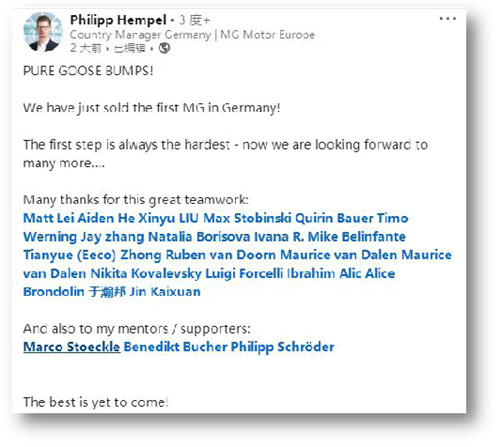Open Benedikt Bucher's profile link

pos(175,347)
